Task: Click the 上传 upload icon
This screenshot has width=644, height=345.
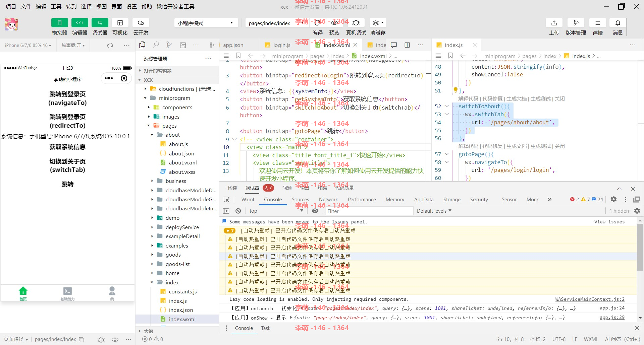Action: tap(554, 23)
